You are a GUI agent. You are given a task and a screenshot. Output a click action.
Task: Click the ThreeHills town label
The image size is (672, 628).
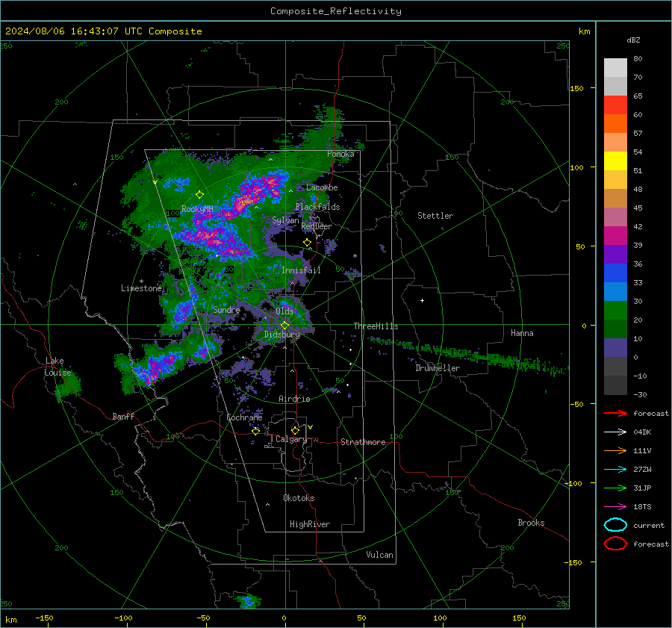[376, 326]
